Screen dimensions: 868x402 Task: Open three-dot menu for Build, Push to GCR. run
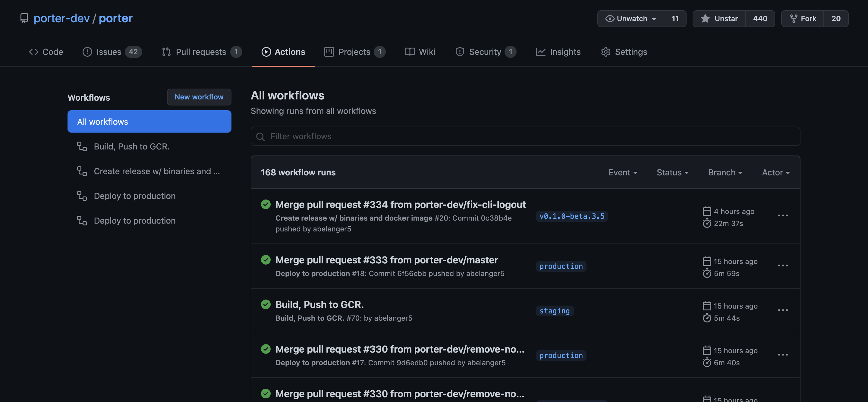[x=782, y=310]
